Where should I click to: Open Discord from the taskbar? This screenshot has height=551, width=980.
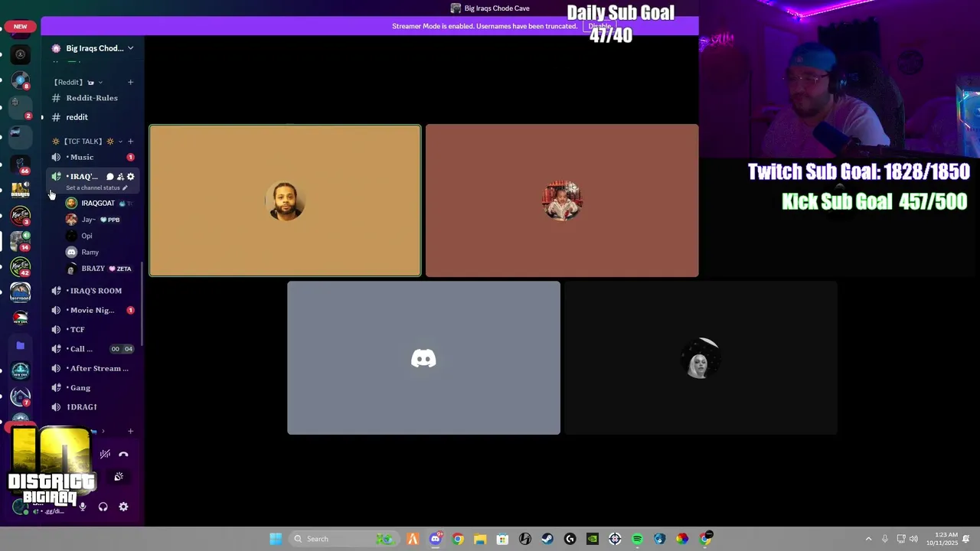coord(435,539)
